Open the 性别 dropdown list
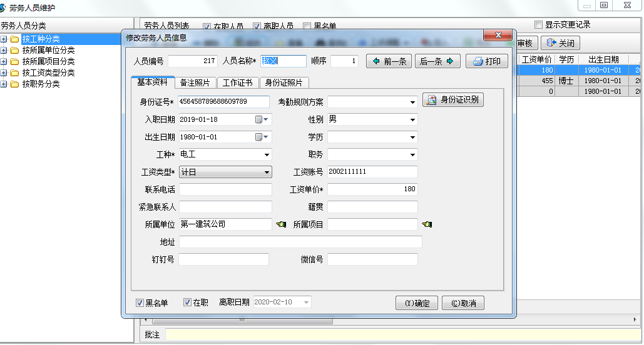This screenshot has width=644, height=345. pos(412,119)
